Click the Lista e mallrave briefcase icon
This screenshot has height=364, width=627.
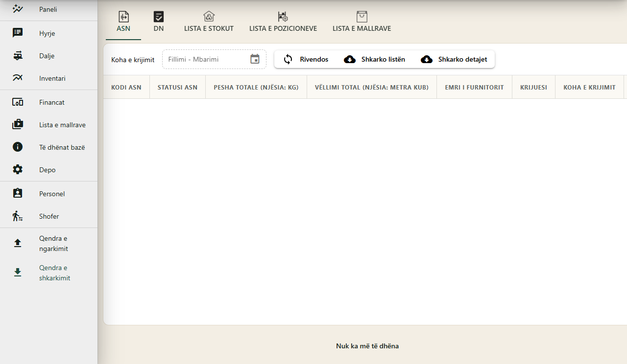pos(18,125)
